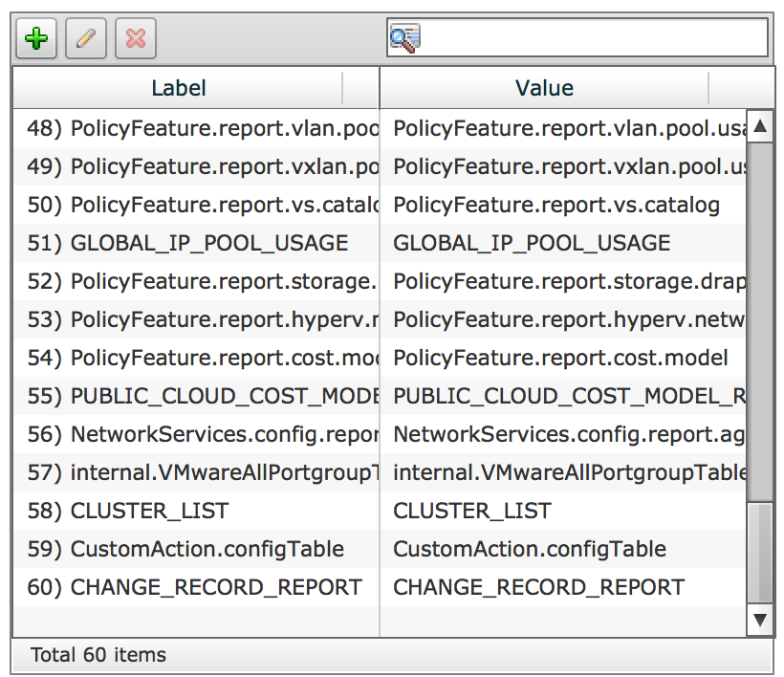784x677 pixels.
Task: Click value CHANGE_RECORD_REPORT cell
Action: [x=563, y=587]
